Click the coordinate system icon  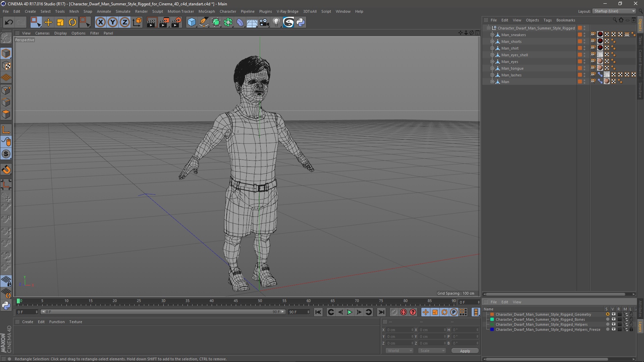click(137, 22)
